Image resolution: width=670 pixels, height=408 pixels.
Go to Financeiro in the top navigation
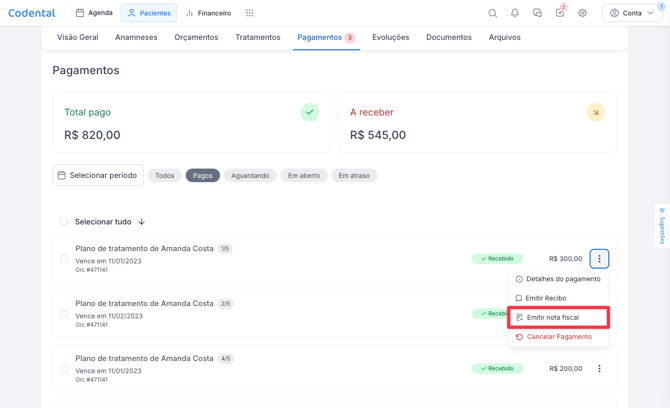click(209, 13)
